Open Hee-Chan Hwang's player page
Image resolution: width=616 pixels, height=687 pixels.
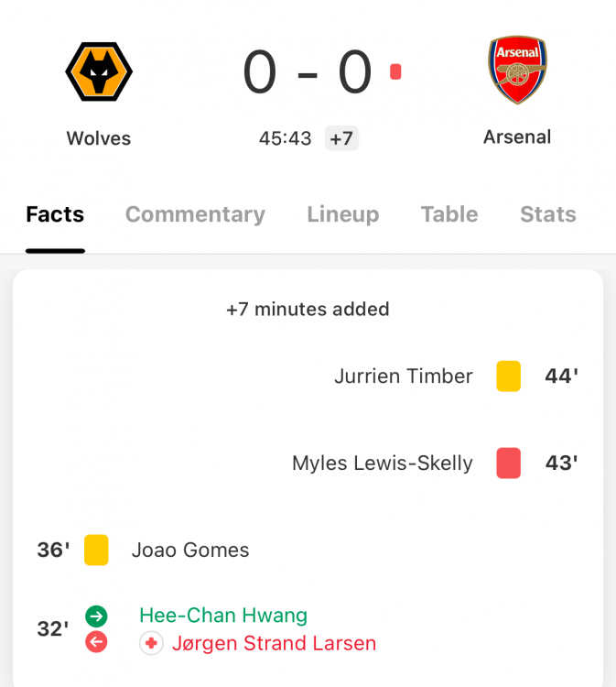223,616
